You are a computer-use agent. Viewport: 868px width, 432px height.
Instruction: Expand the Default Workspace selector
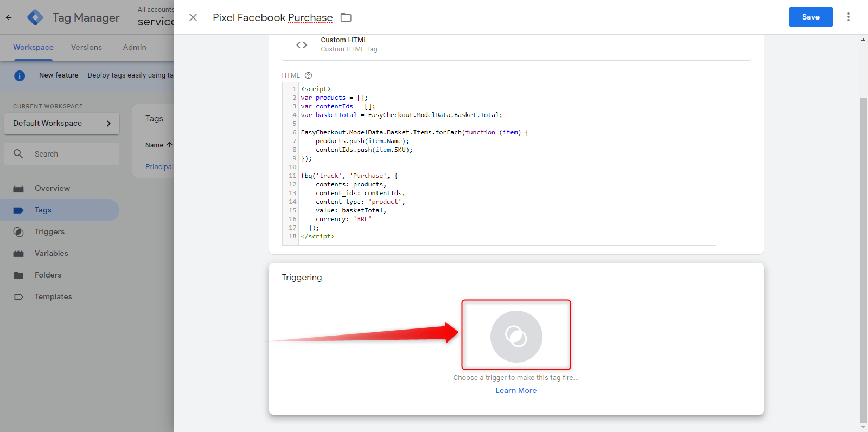(62, 124)
